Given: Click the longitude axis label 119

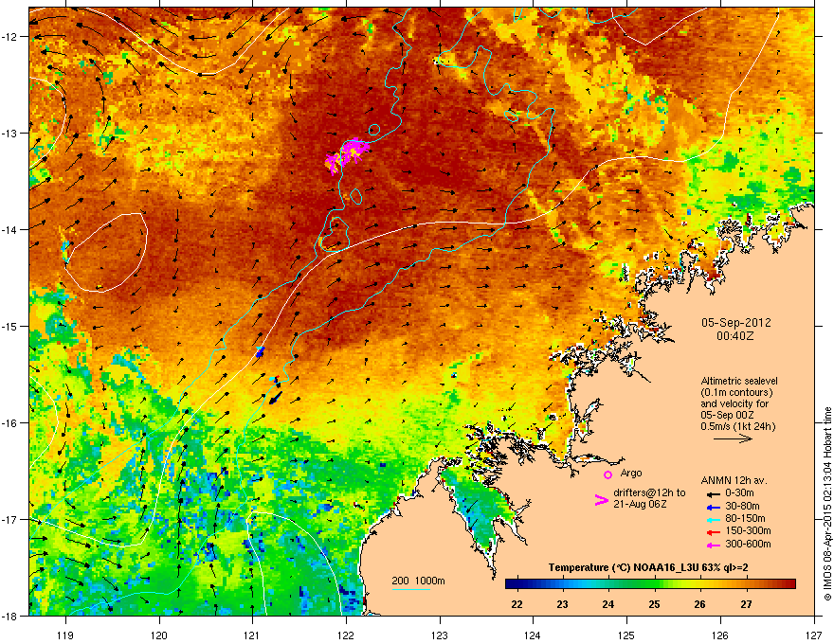Looking at the screenshot, I should coord(65,635).
